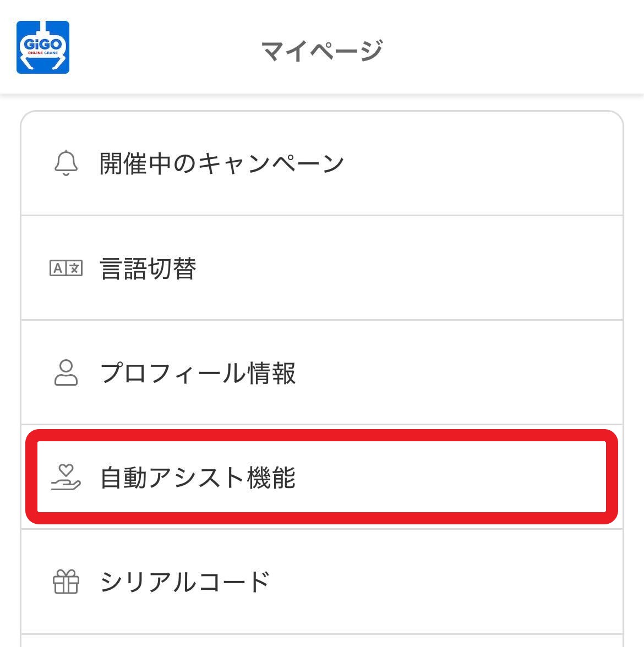Tap the hand-with-heart assist icon
The image size is (644, 647).
(x=66, y=477)
